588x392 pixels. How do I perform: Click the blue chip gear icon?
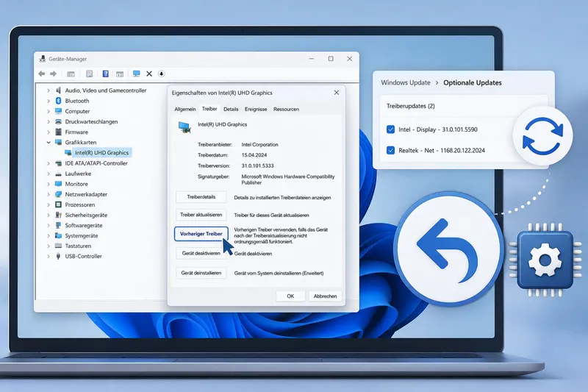(x=545, y=260)
